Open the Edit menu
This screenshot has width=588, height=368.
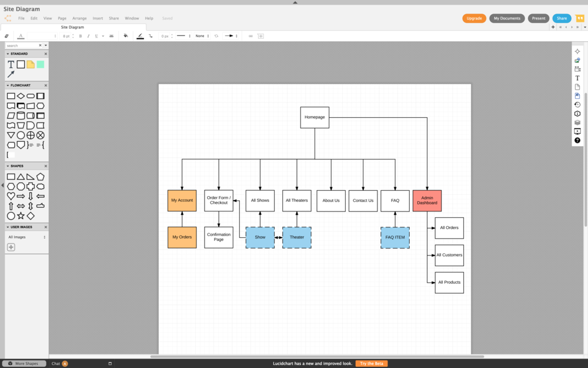coord(34,18)
